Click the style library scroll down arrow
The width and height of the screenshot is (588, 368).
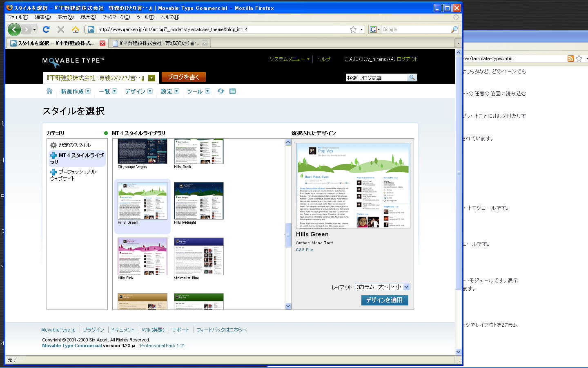click(288, 306)
